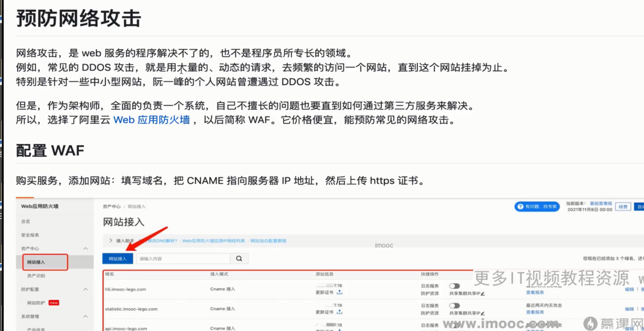644x331 pixels.
Task: Click the expiry date 2021年11月8日 00:00
Action: pyautogui.click(x=590, y=209)
